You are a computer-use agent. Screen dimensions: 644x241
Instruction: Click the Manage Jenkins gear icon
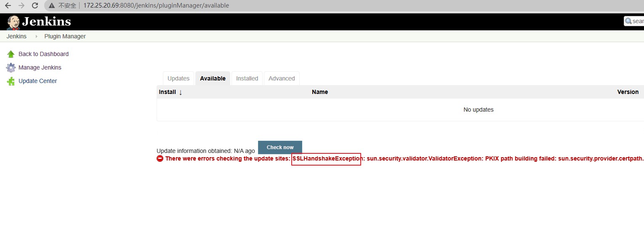pos(11,67)
